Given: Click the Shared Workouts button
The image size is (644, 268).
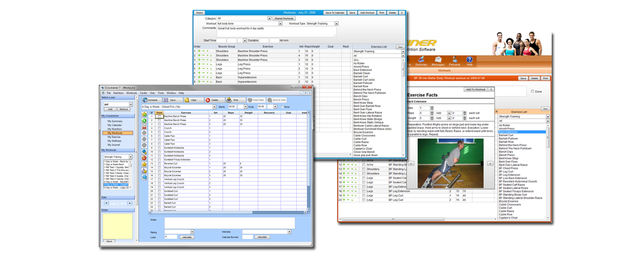Looking at the screenshot, I should point(284,19).
